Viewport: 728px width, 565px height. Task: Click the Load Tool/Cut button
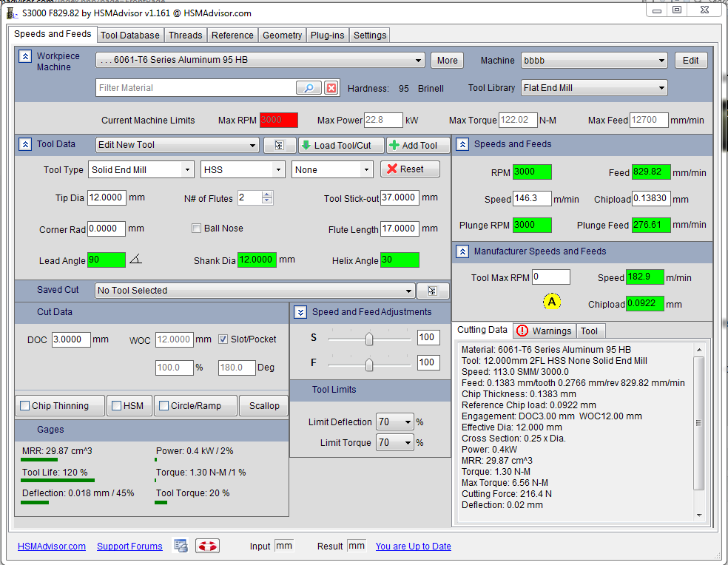[x=341, y=146]
